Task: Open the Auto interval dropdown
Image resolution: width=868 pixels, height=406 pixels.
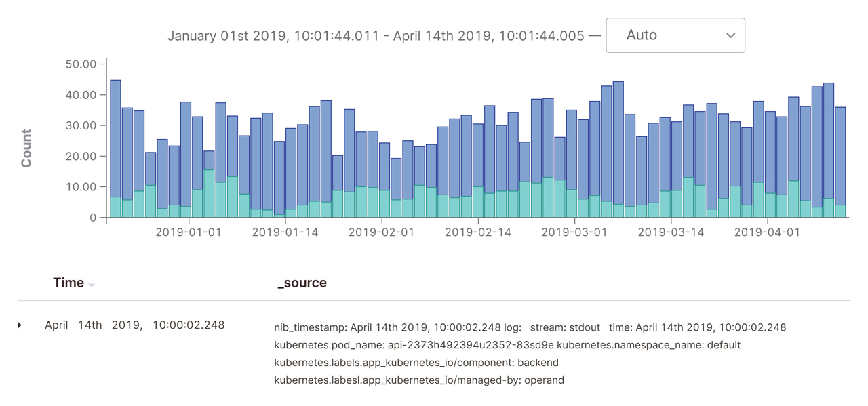Action: tap(674, 35)
